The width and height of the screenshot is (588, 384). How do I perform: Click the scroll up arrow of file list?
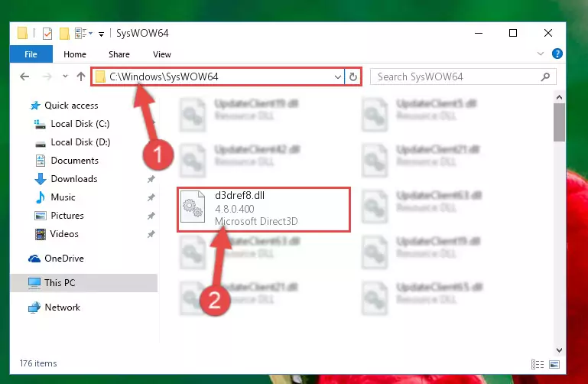pyautogui.click(x=559, y=97)
